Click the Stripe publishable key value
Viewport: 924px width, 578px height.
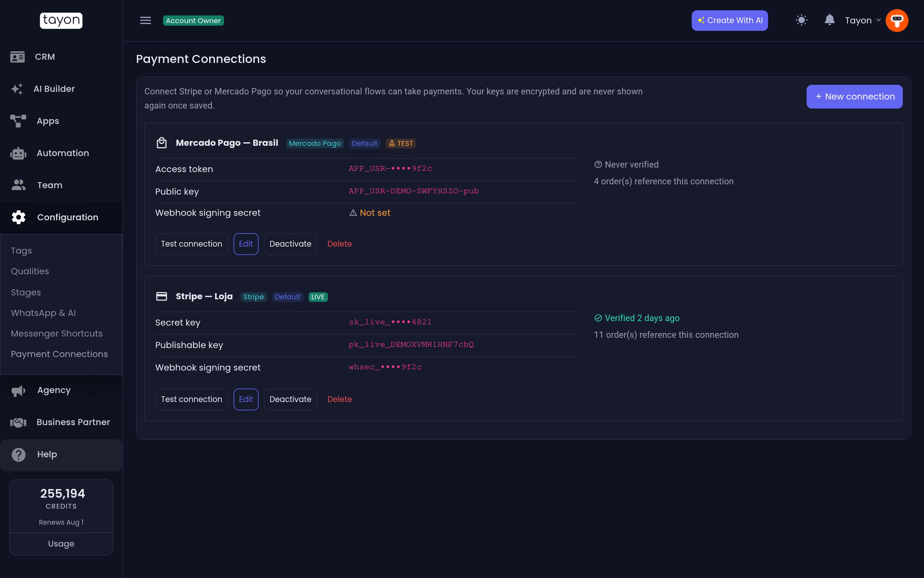tap(411, 345)
